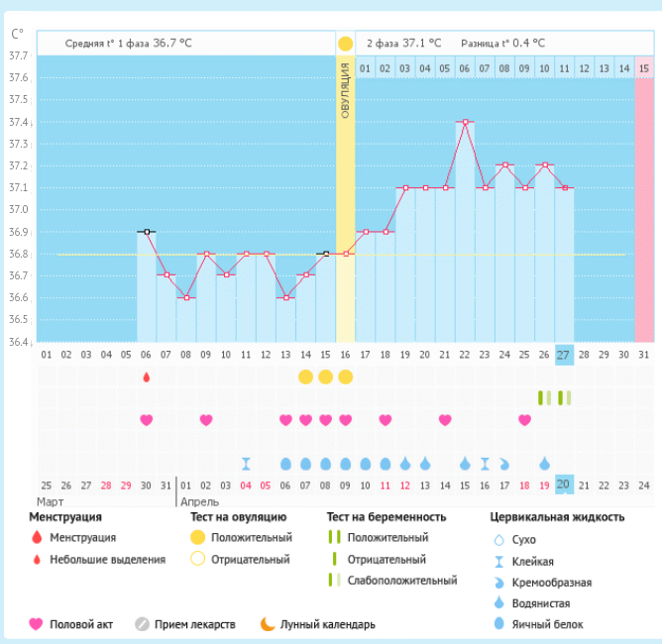Click the 37.4 temperature peak point
This screenshot has height=644, width=662.
coord(465,122)
